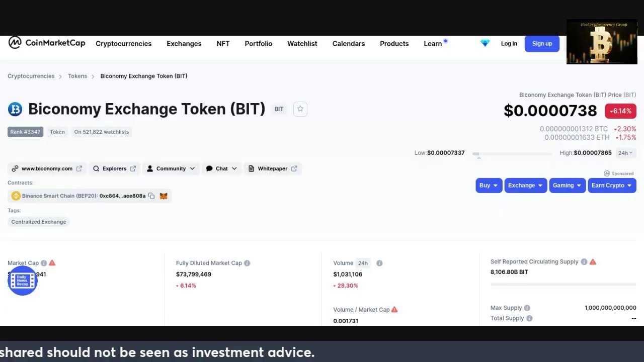This screenshot has height=362, width=644.
Task: Click Self Reported Circulating Supply info icon
Action: pyautogui.click(x=584, y=261)
